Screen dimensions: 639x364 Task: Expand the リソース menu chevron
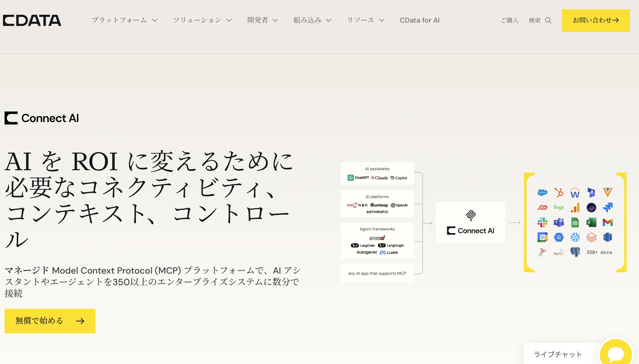(x=382, y=20)
